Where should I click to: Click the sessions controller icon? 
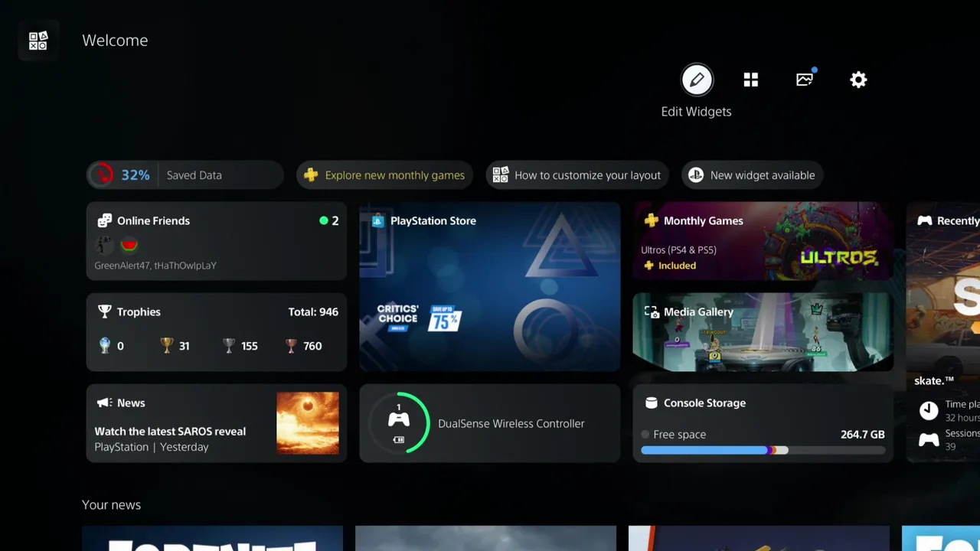[x=929, y=439]
